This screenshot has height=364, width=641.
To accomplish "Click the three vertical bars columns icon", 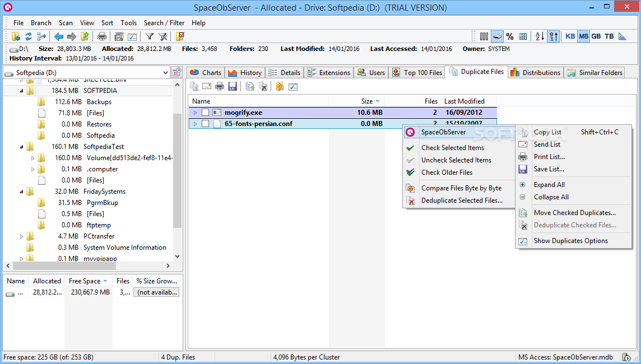I will [x=484, y=36].
